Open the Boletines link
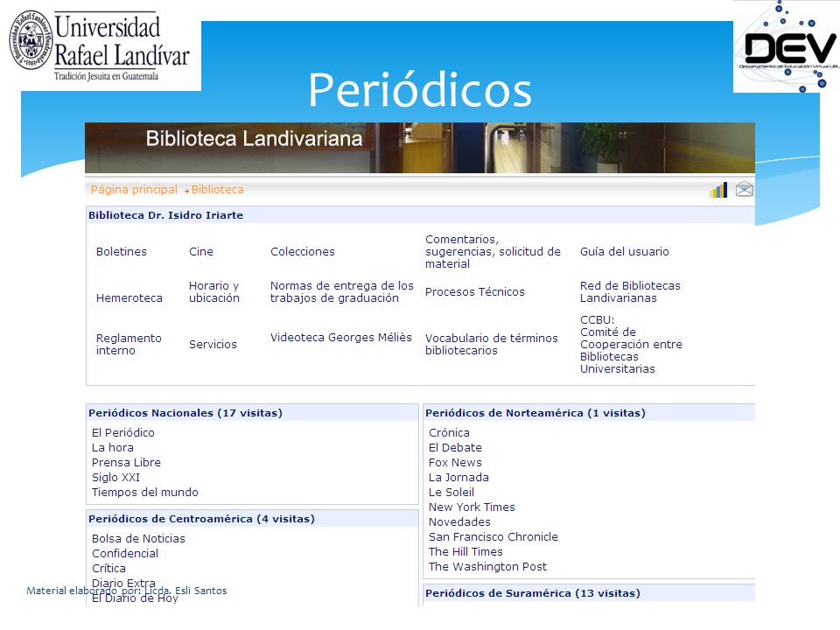Viewport: 840px width, 630px height. coord(121,251)
